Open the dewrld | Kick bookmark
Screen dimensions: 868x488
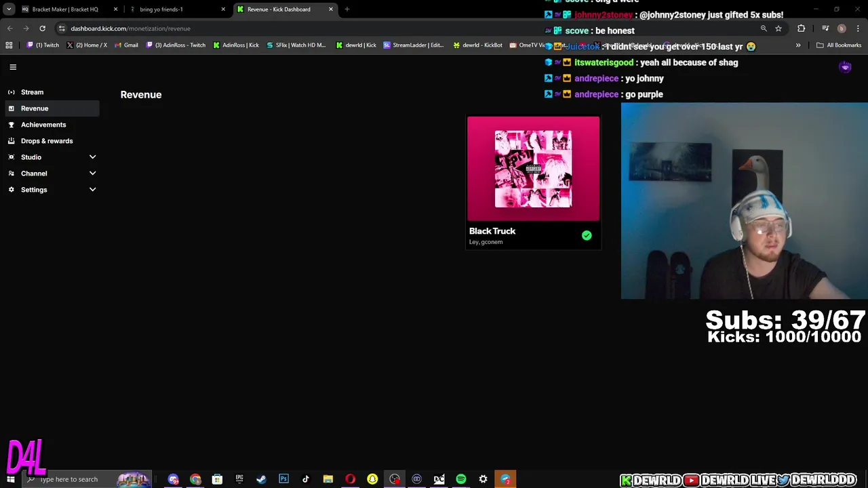356,45
